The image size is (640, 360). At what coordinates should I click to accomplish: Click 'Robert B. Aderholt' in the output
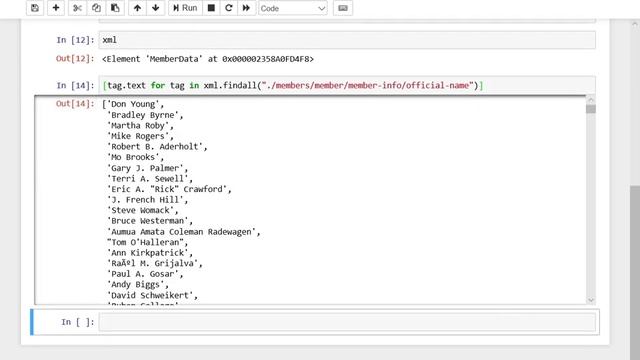coord(155,147)
